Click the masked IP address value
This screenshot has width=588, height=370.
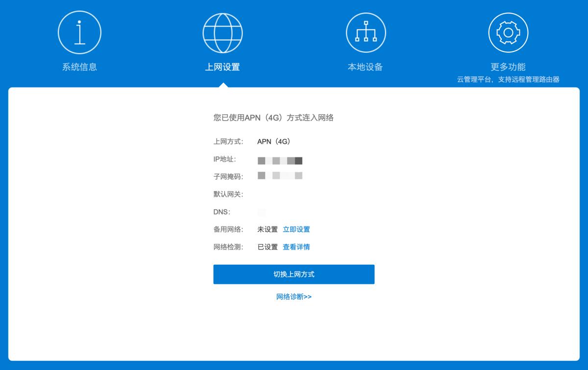coord(280,160)
